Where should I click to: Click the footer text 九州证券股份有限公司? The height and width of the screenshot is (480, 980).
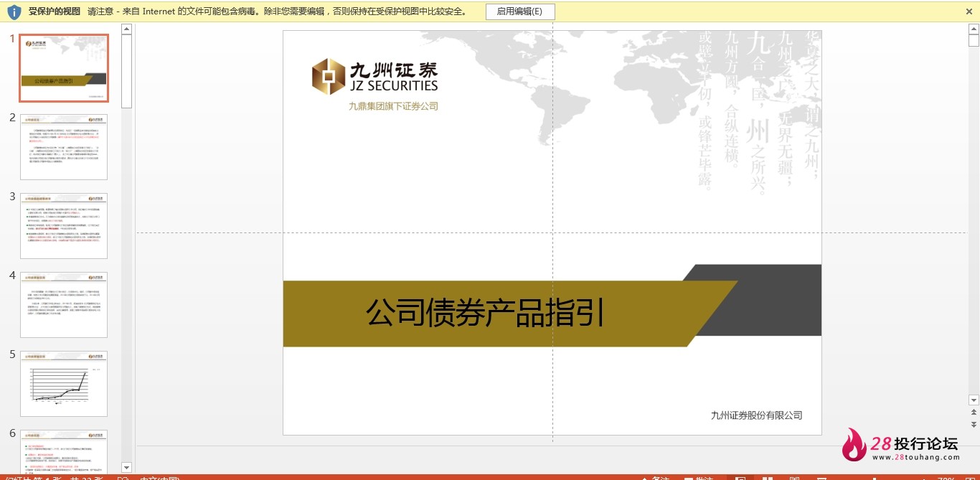(x=756, y=415)
